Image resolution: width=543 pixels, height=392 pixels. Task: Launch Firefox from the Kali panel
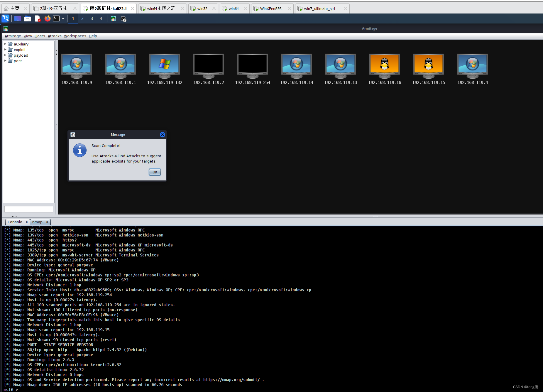47,18
